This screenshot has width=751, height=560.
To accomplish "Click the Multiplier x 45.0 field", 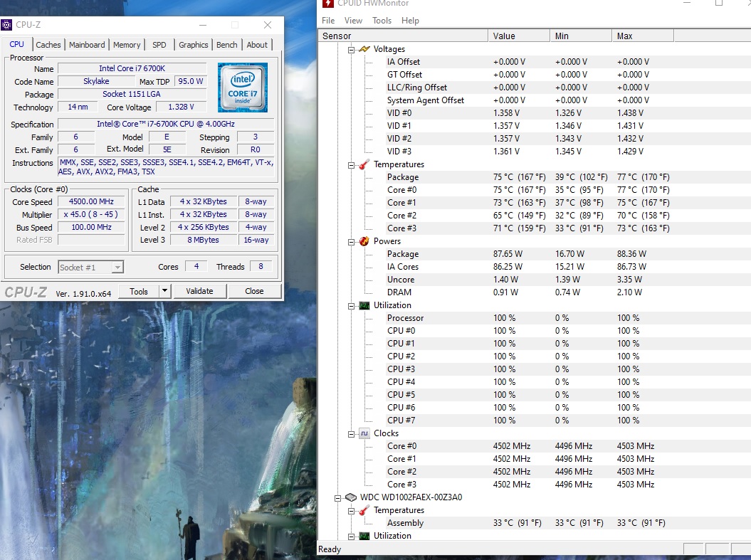I will click(x=92, y=214).
